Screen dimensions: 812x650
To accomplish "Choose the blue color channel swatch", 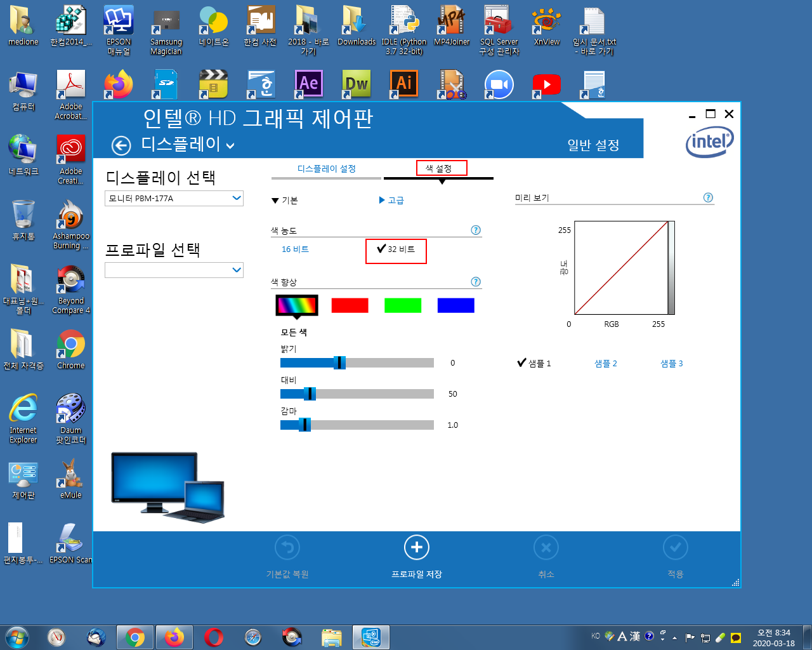I will [x=455, y=305].
